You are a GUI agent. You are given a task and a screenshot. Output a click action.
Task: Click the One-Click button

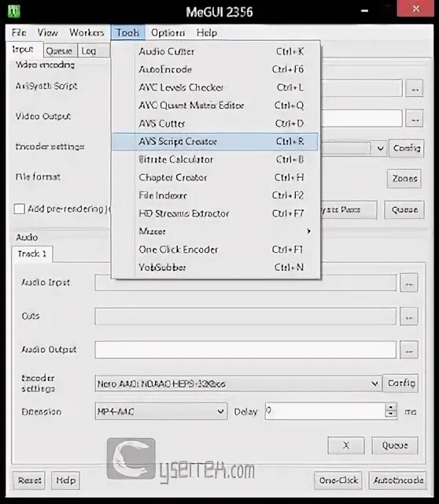(338, 480)
